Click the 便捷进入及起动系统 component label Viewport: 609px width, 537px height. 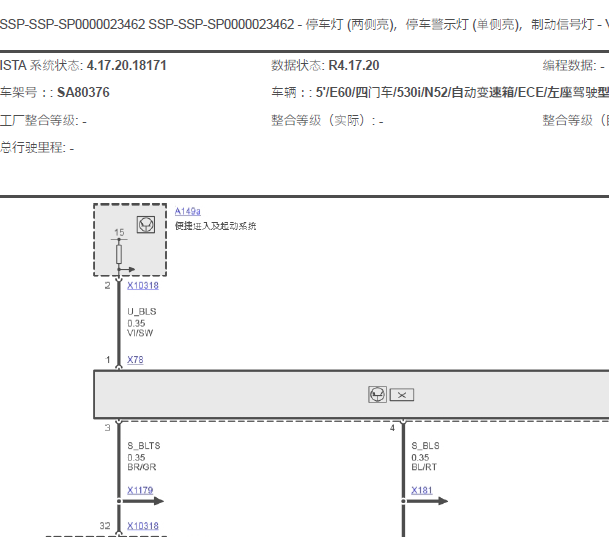pos(216,226)
